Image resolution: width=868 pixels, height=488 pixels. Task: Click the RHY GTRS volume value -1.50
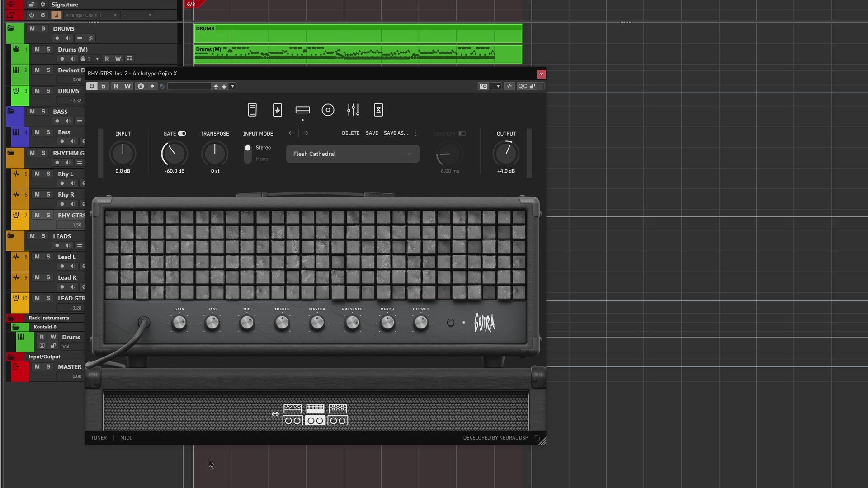click(x=76, y=225)
